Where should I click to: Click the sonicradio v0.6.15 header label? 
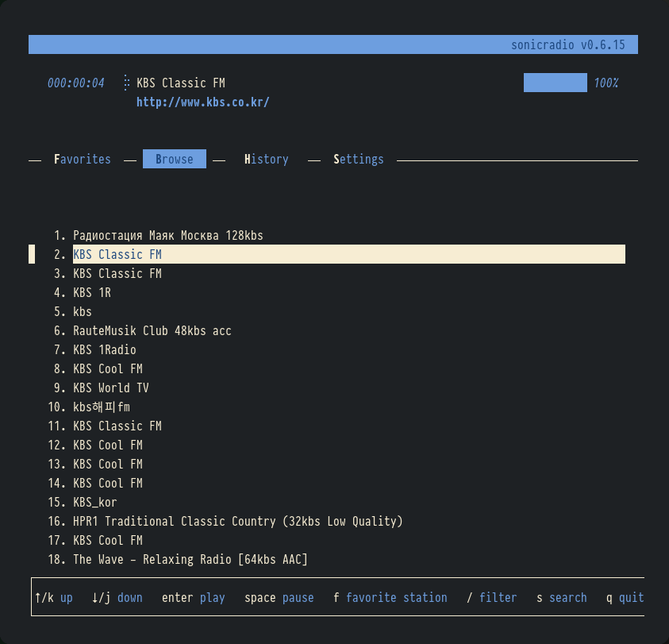pos(567,44)
